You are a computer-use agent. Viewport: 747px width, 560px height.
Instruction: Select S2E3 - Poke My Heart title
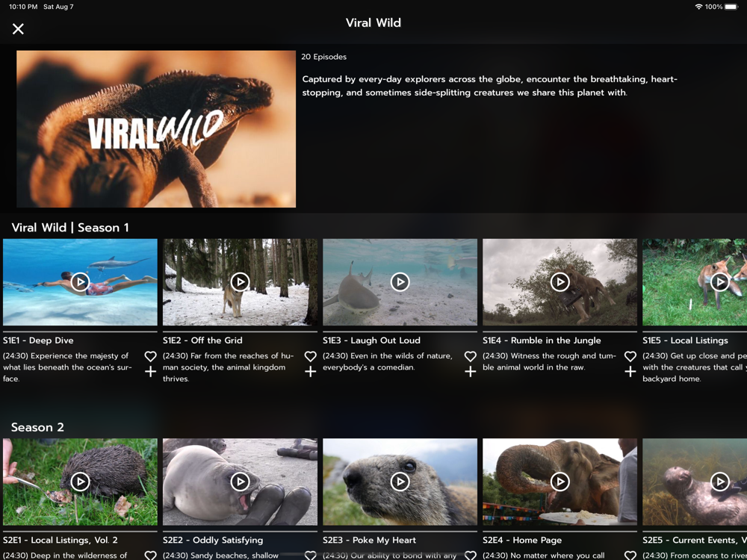pyautogui.click(x=370, y=540)
